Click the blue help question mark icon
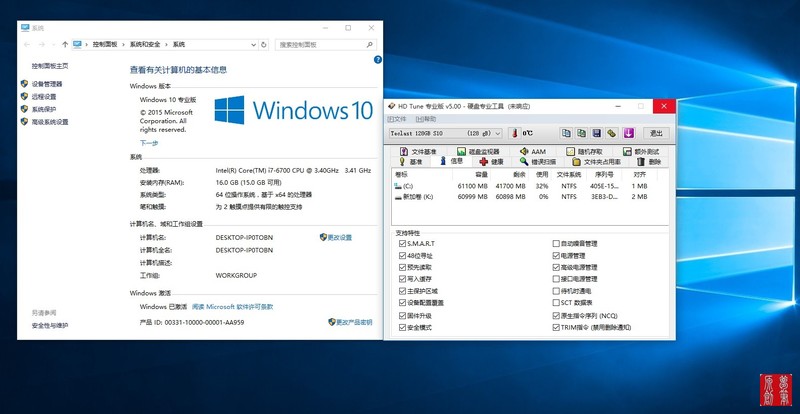The width and height of the screenshot is (800, 414). point(378,60)
